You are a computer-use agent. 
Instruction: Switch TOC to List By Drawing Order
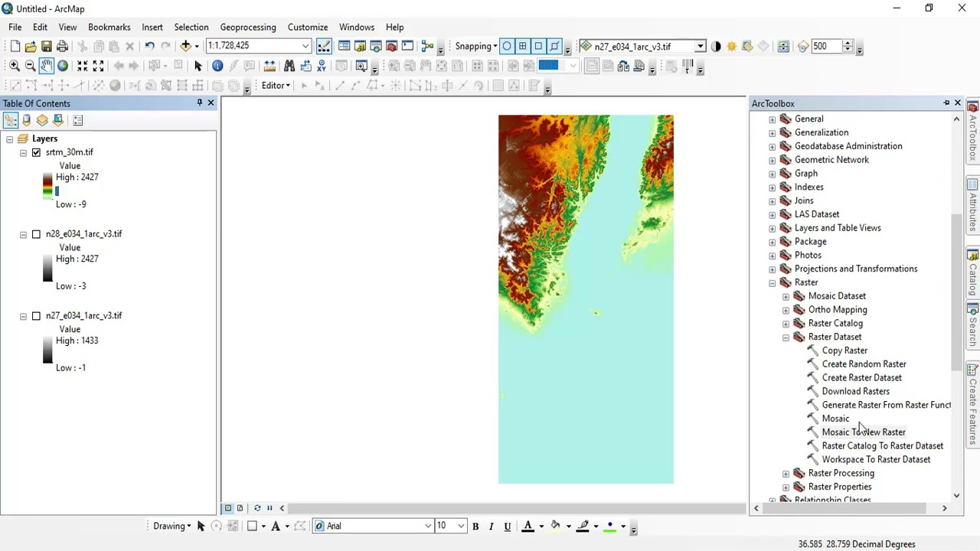point(11,120)
